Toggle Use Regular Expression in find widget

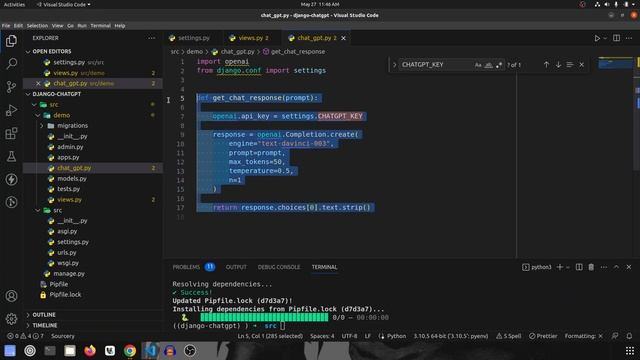(499, 65)
